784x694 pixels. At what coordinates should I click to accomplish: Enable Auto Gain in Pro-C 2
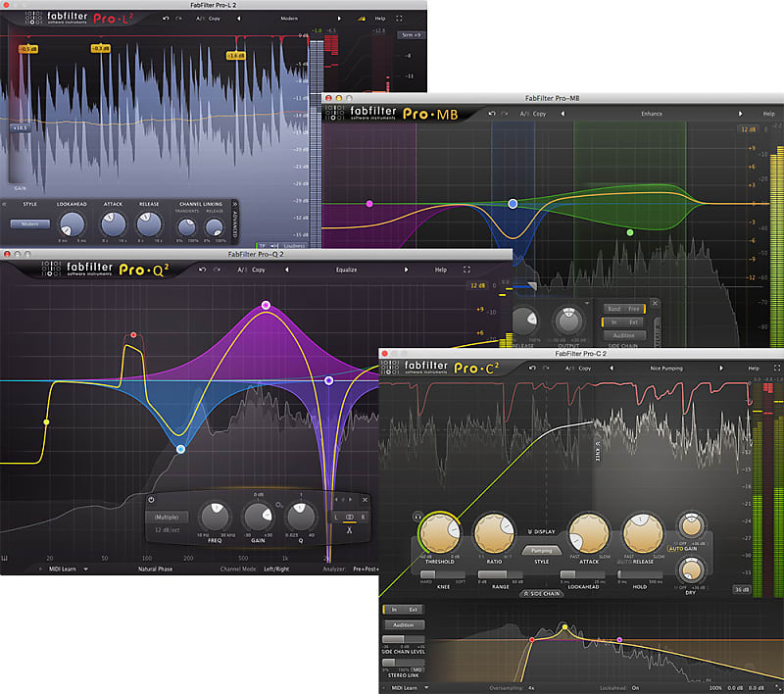[684, 547]
